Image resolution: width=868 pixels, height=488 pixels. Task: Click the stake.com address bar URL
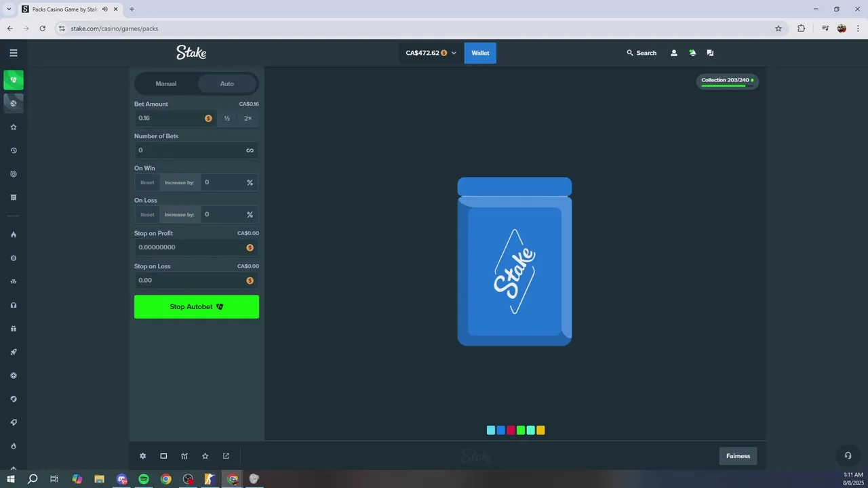(114, 28)
